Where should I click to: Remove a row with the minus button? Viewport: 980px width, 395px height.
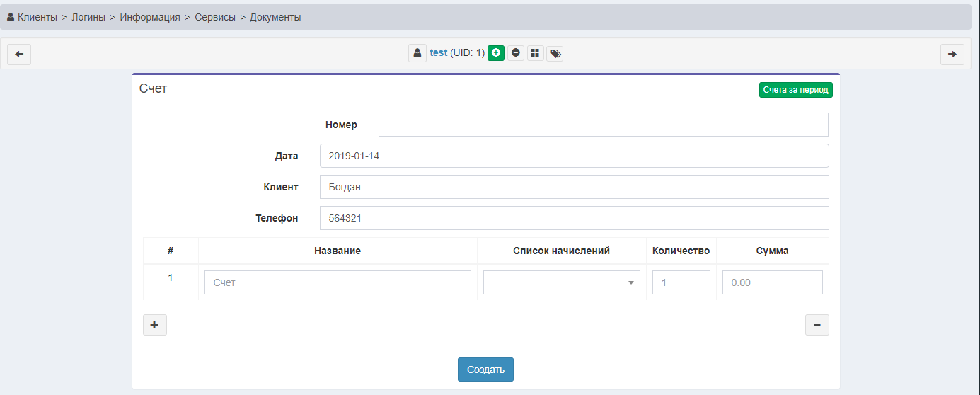pos(817,325)
